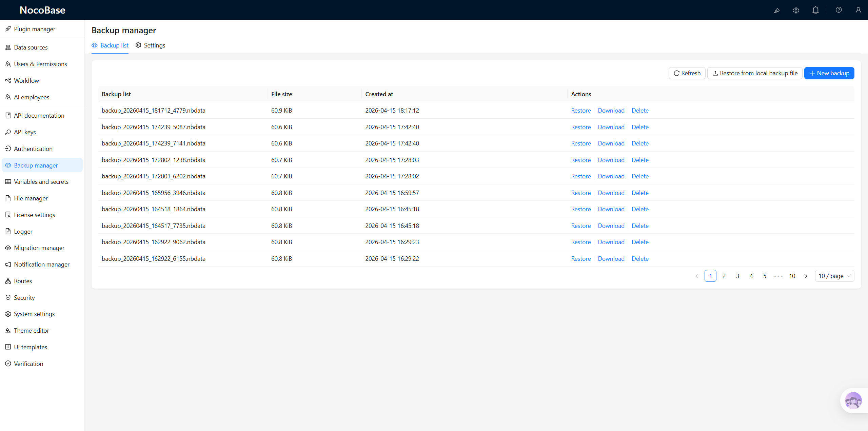
Task: Open the notification bell in the top bar
Action: [x=815, y=10]
